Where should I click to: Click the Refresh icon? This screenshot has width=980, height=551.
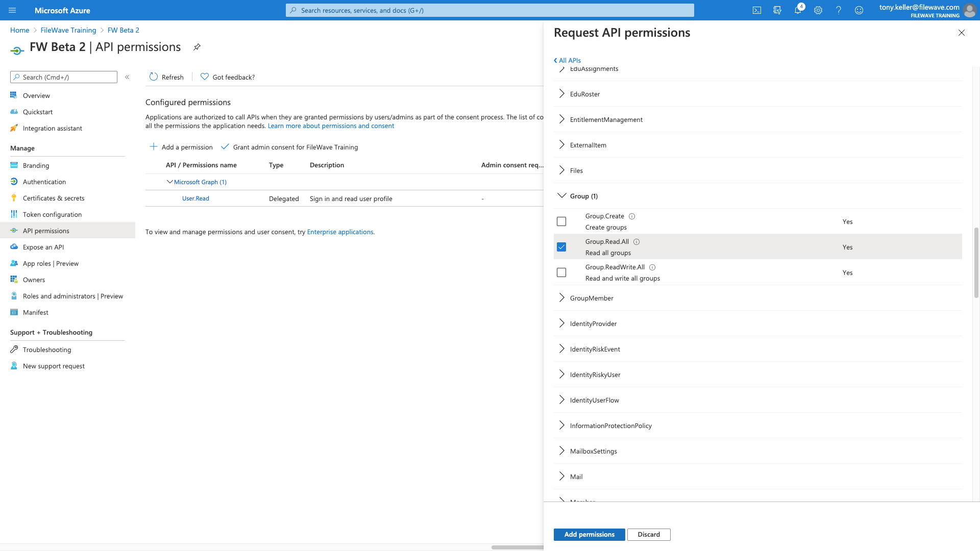[x=154, y=77]
